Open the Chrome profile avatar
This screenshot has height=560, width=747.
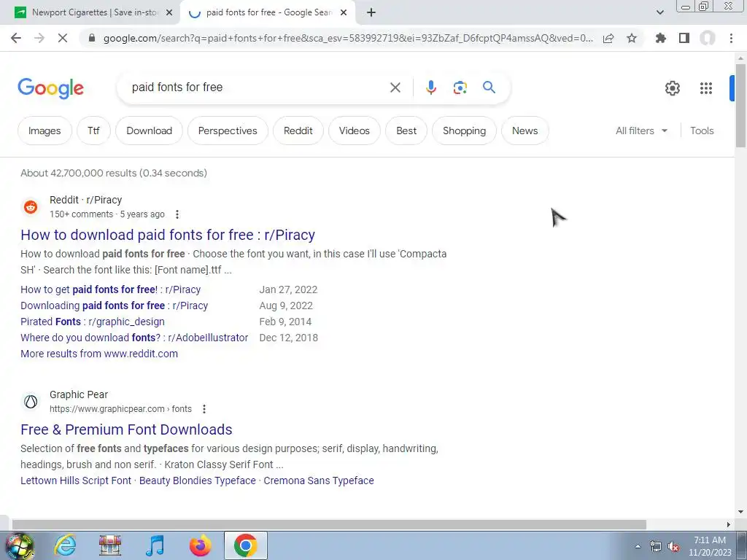coord(708,38)
